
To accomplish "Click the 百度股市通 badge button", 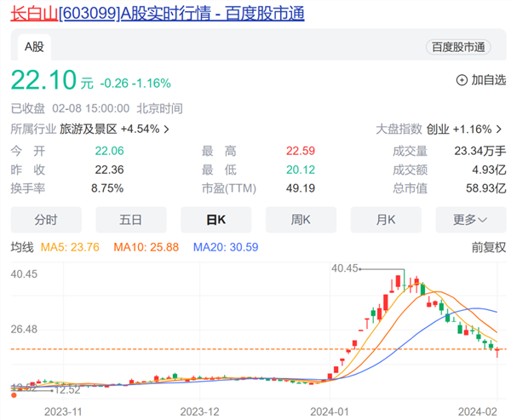I will (x=456, y=48).
